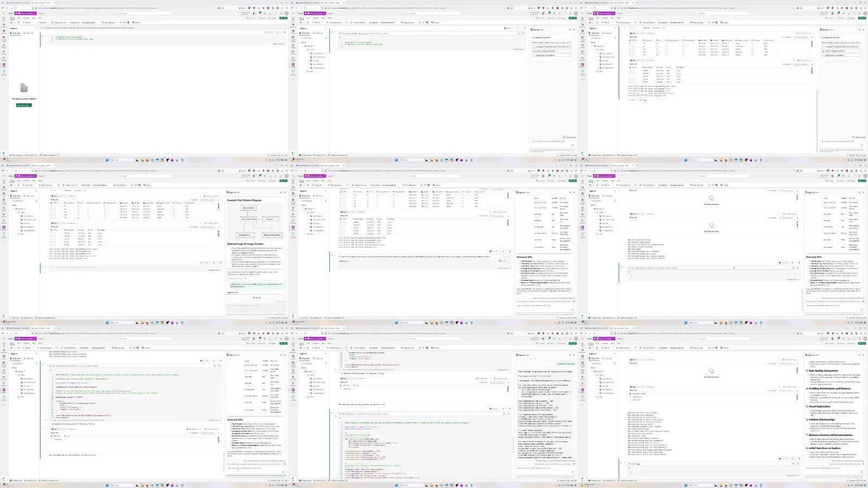Click the VS Code icon in top-left frame toolbar

pos(129,22)
